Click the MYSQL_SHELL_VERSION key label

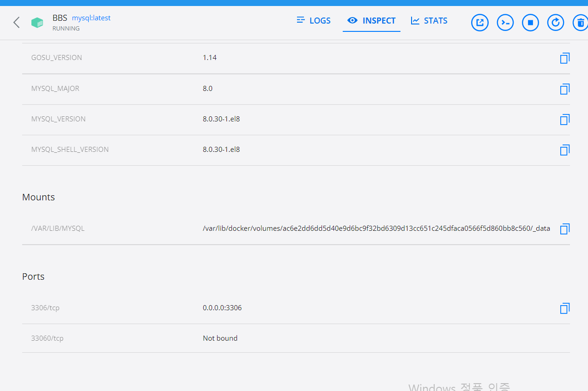click(x=70, y=149)
